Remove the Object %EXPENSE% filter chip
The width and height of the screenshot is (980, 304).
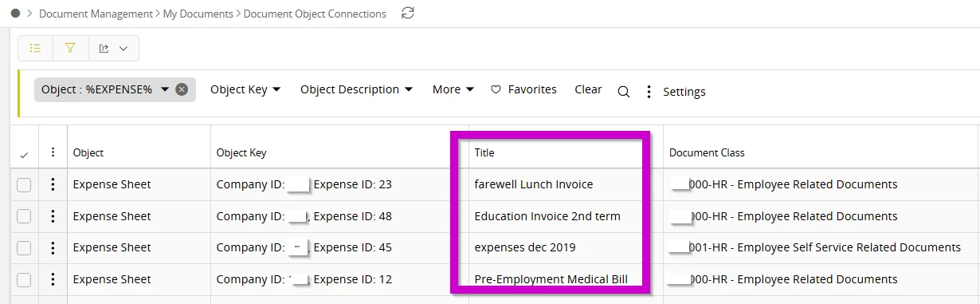pos(182,89)
